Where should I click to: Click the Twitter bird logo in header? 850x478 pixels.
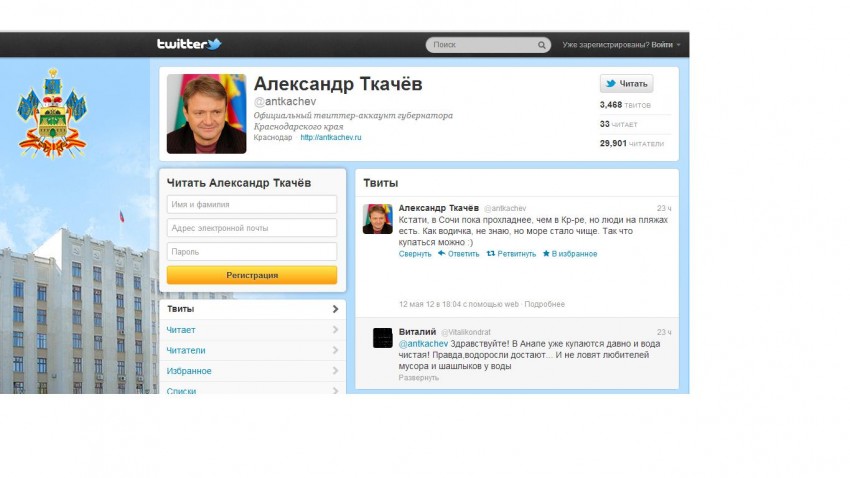coord(215,44)
